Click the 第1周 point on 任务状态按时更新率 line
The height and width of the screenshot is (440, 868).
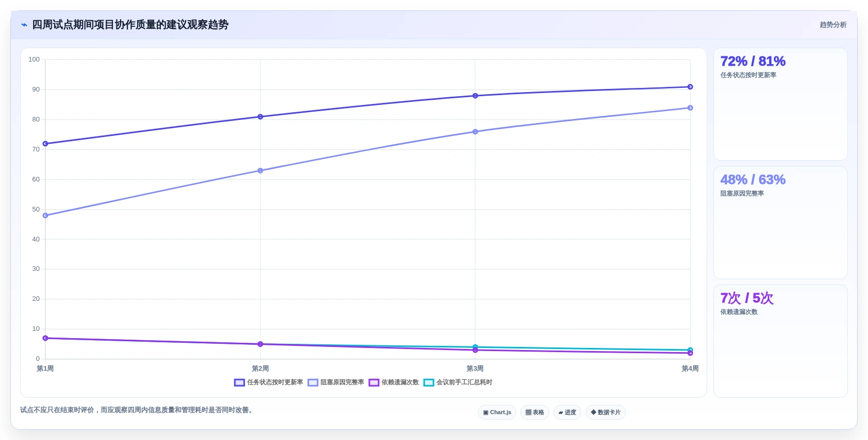pyautogui.click(x=46, y=144)
